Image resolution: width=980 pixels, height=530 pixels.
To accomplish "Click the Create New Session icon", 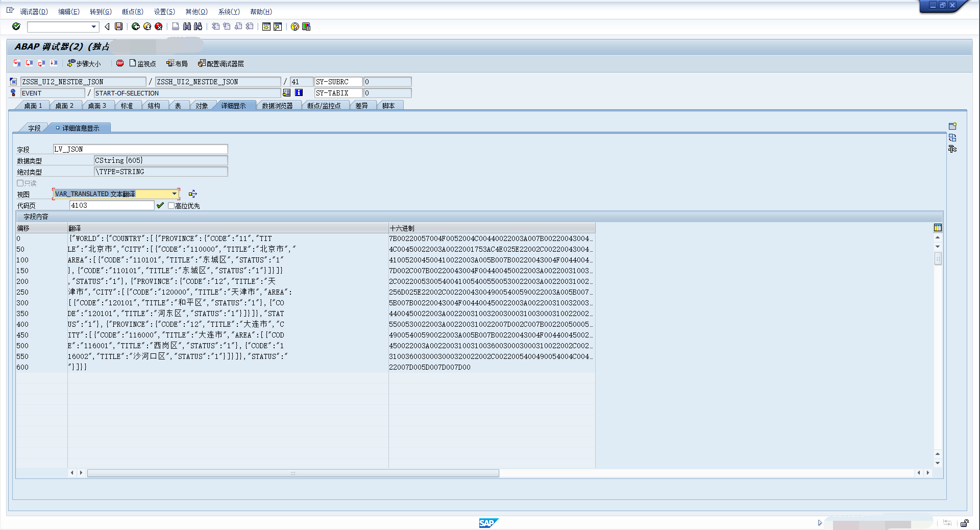I will 266,27.
